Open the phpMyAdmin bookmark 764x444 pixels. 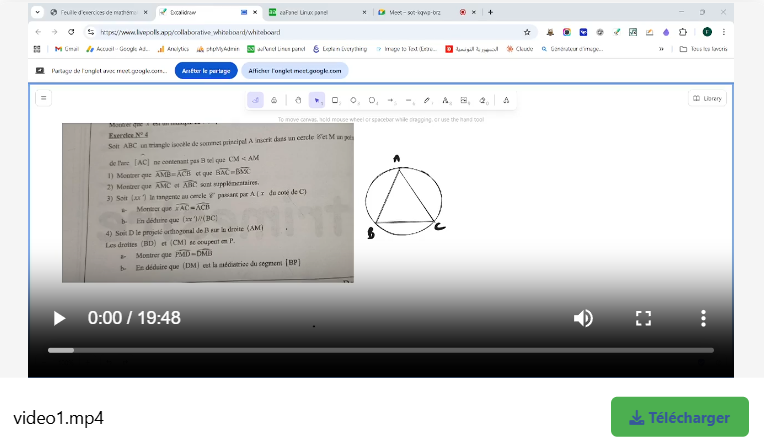[x=216, y=48]
